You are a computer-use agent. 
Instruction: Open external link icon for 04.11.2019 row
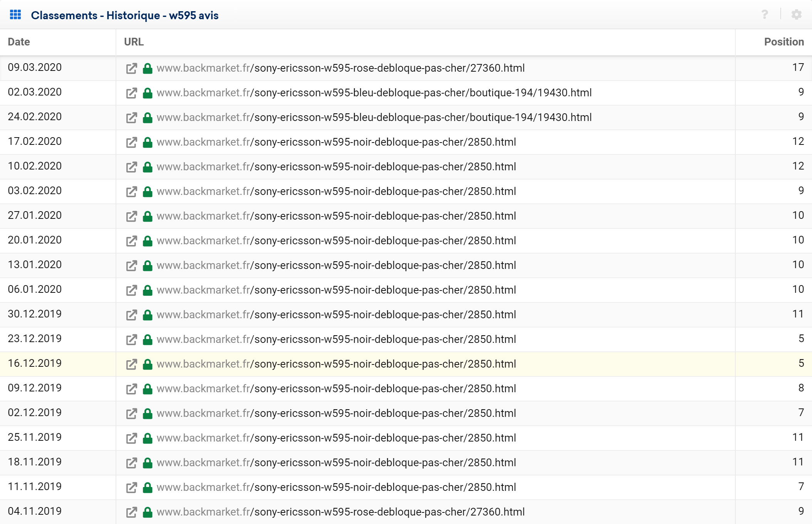[131, 512]
